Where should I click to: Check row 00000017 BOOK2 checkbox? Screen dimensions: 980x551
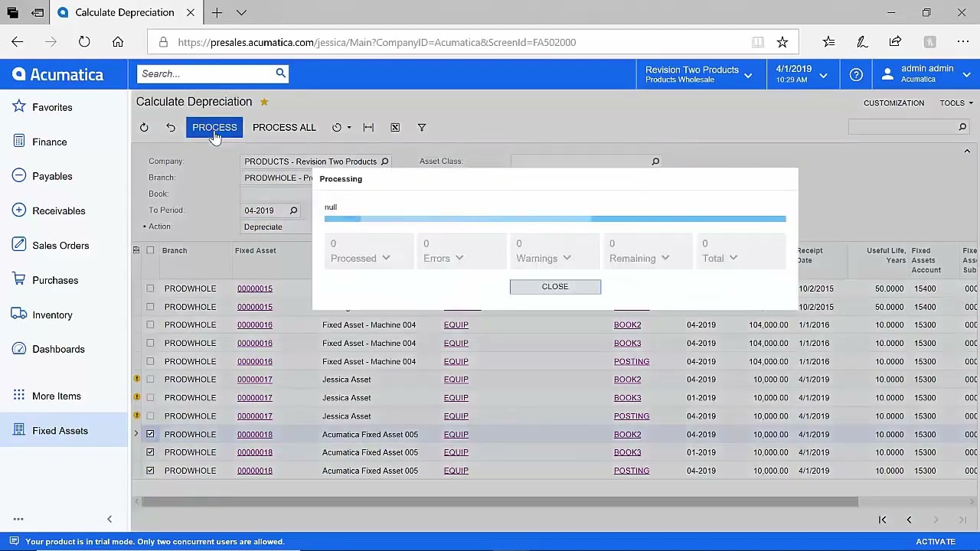pyautogui.click(x=150, y=380)
